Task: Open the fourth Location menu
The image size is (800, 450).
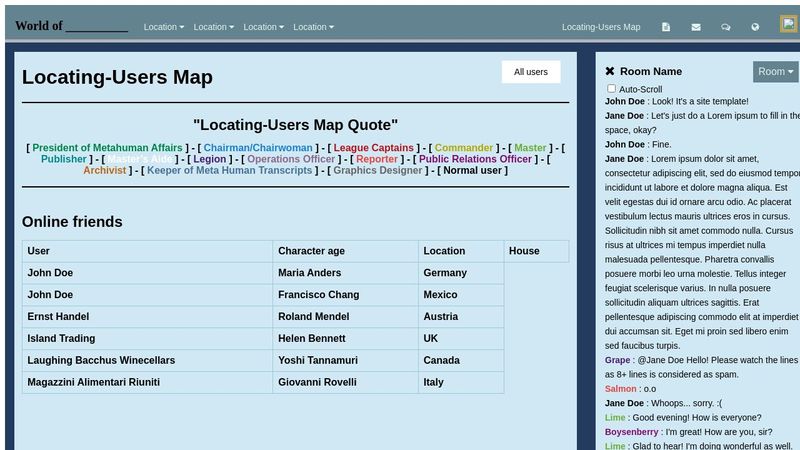Action: [314, 27]
